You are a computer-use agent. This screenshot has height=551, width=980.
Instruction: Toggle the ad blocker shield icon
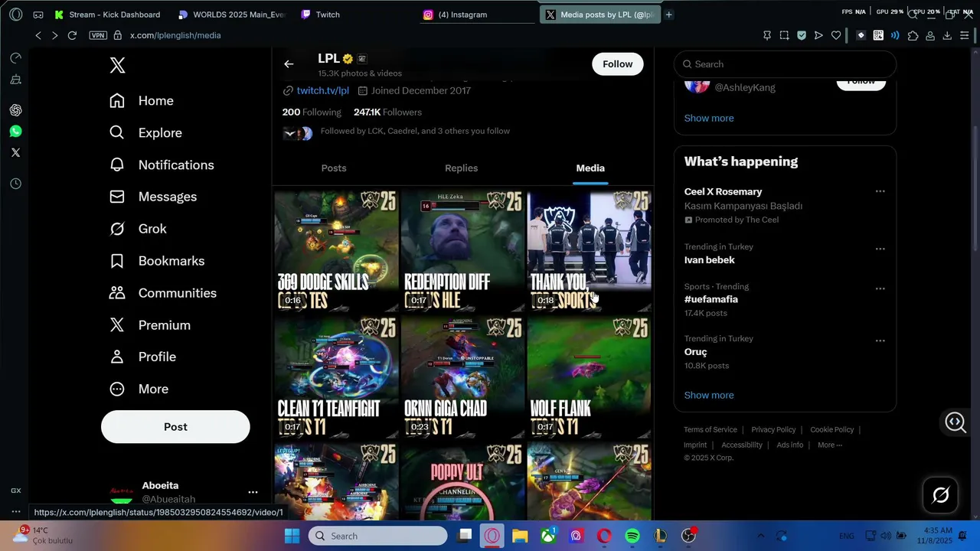point(802,35)
